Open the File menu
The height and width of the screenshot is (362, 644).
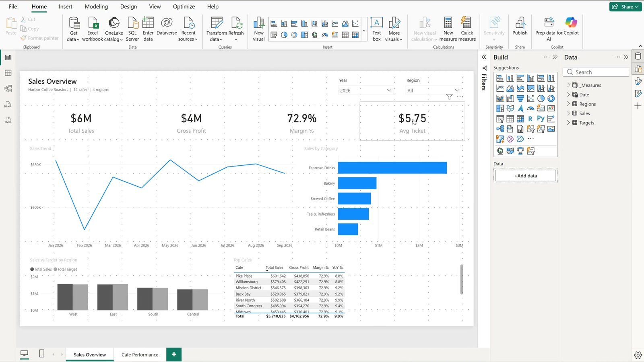[x=13, y=6]
